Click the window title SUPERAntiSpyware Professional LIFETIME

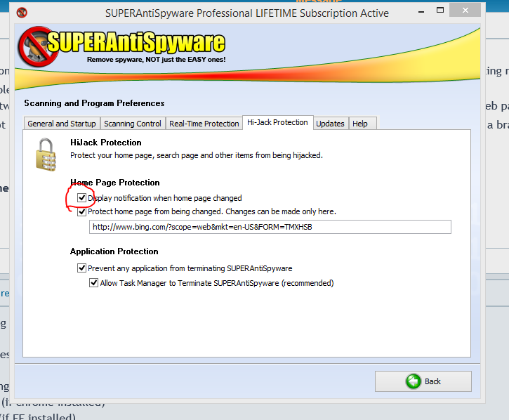tap(247, 13)
